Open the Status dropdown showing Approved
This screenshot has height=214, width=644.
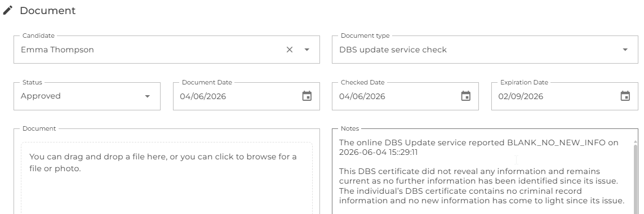click(x=87, y=96)
